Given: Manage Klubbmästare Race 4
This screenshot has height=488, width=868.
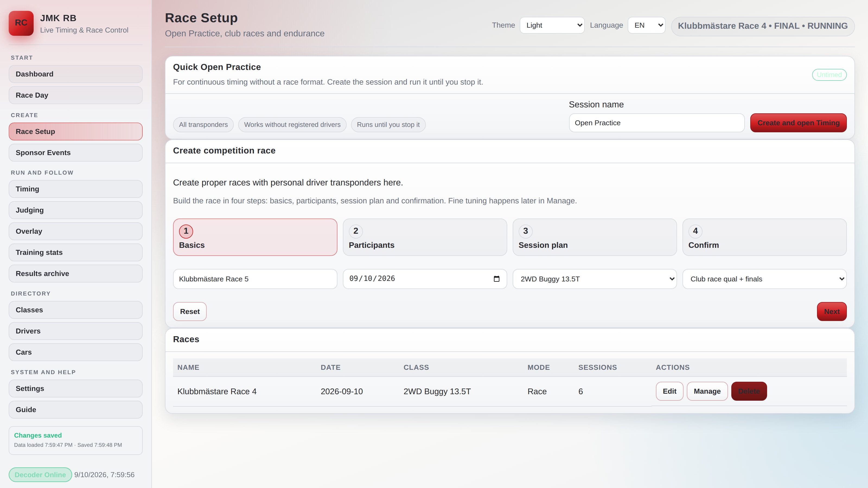Looking at the screenshot, I should click(707, 391).
